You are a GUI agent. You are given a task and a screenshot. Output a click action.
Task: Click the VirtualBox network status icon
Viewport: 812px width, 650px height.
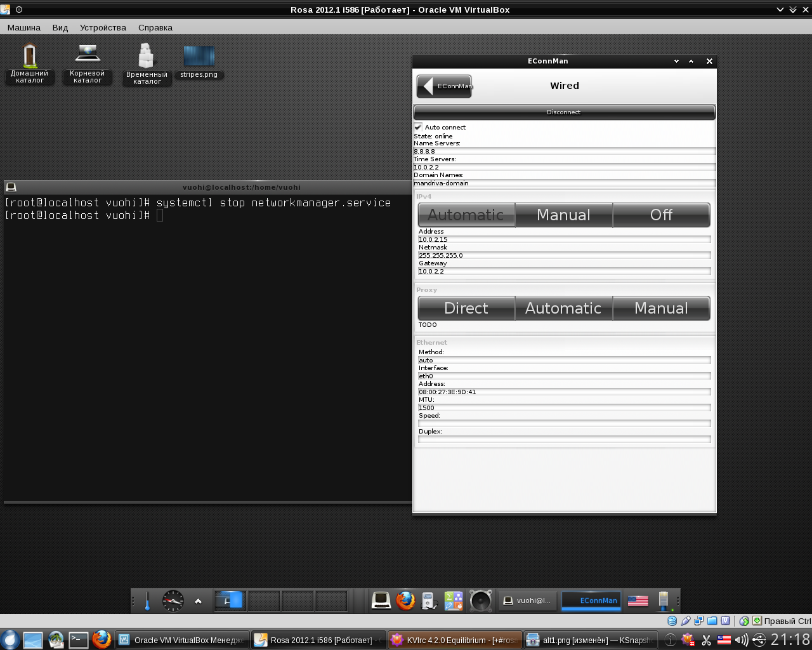pyautogui.click(x=698, y=621)
